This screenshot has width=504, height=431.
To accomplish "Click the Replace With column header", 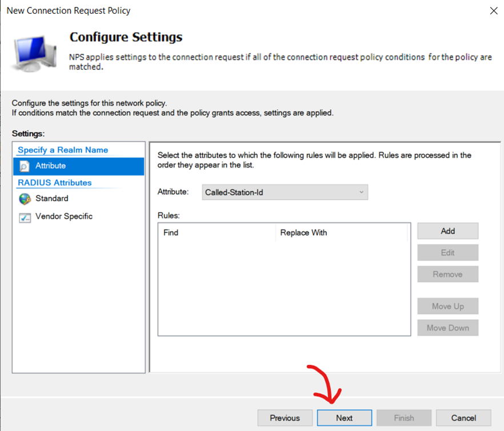I will [342, 233].
